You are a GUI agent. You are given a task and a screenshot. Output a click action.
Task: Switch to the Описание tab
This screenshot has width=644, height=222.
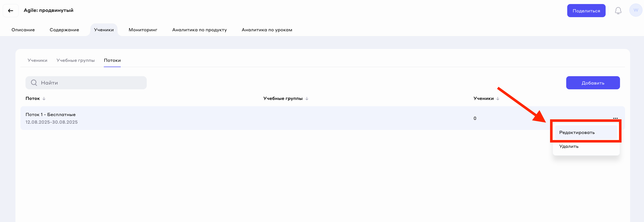(23, 30)
